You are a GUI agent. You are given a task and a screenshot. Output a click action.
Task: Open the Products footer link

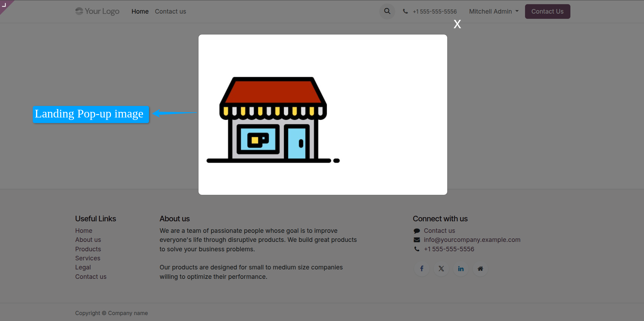[88, 249]
